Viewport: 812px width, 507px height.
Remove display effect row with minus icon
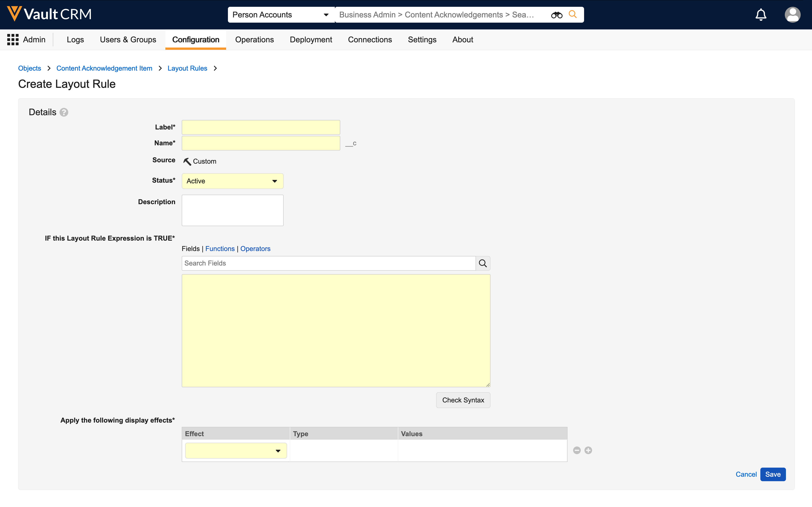[577, 450]
